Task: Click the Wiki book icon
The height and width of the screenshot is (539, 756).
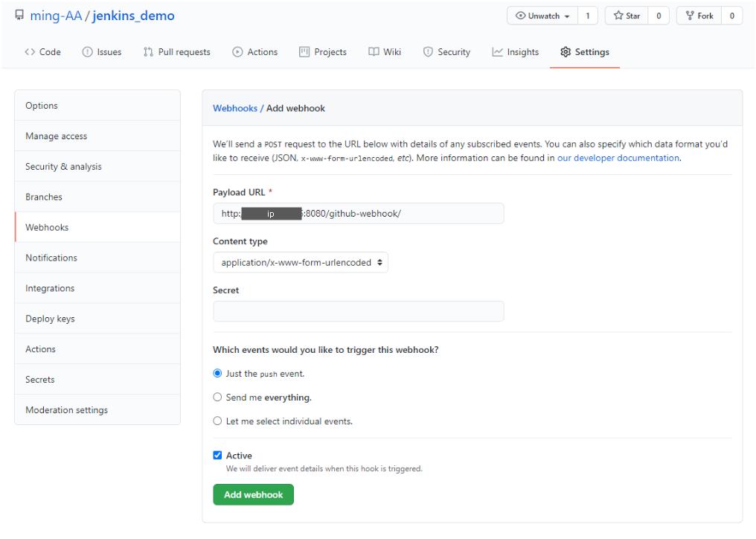Action: pos(374,51)
